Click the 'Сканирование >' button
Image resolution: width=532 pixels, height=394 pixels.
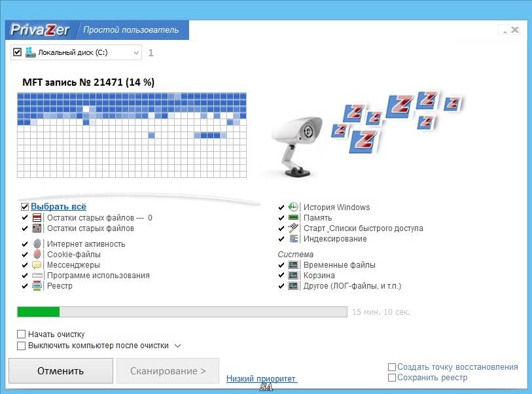pyautogui.click(x=168, y=371)
